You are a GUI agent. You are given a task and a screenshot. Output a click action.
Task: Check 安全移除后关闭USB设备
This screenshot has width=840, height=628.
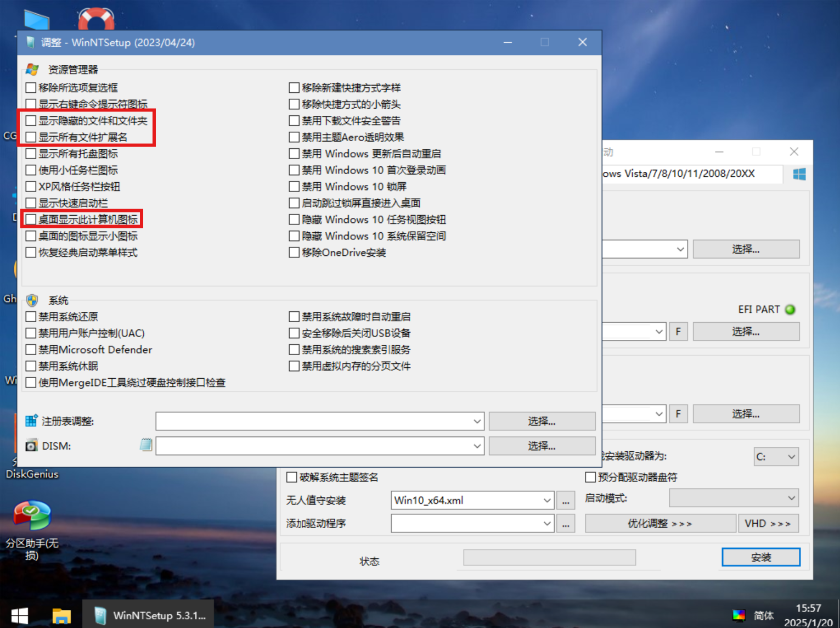coord(294,333)
